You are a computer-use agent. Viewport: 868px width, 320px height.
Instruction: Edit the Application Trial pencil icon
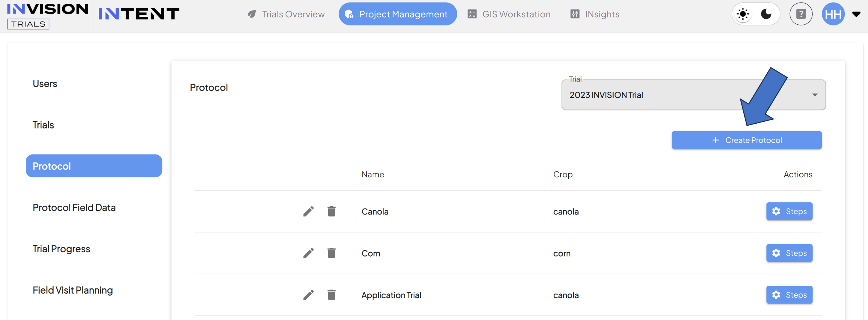[308, 295]
